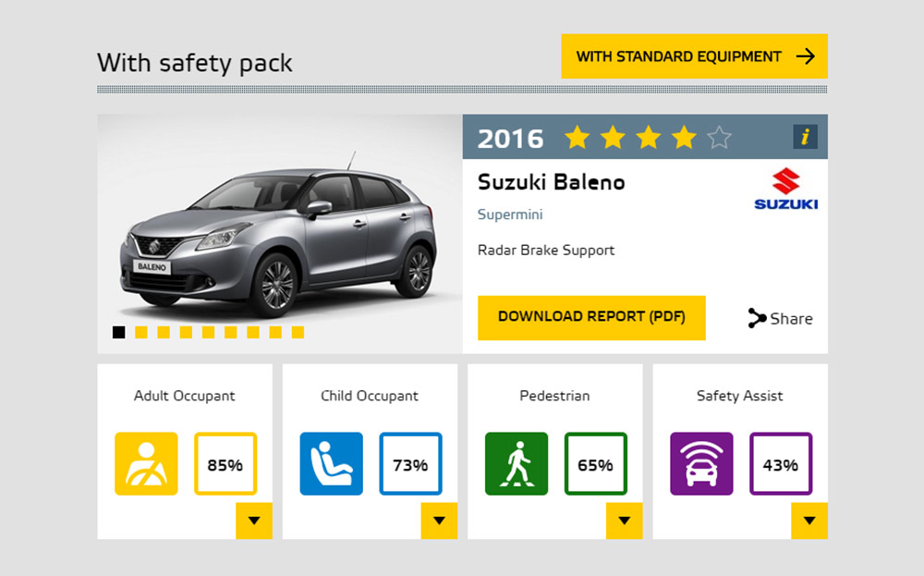Image resolution: width=924 pixels, height=576 pixels.
Task: Click the blue Child Occupant seat icon
Action: click(x=331, y=464)
